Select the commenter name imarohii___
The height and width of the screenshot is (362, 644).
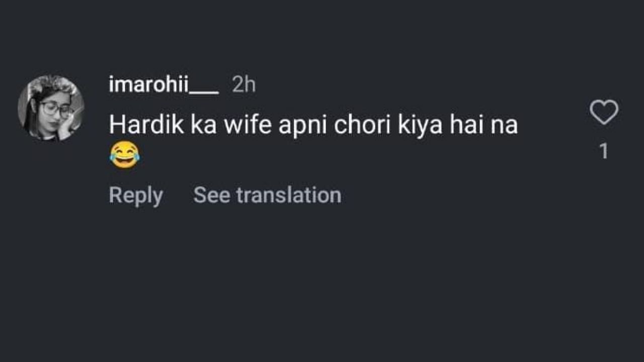click(164, 85)
